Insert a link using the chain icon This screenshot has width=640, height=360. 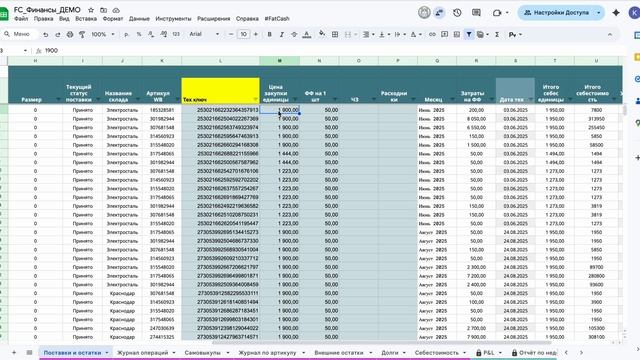click(432, 35)
